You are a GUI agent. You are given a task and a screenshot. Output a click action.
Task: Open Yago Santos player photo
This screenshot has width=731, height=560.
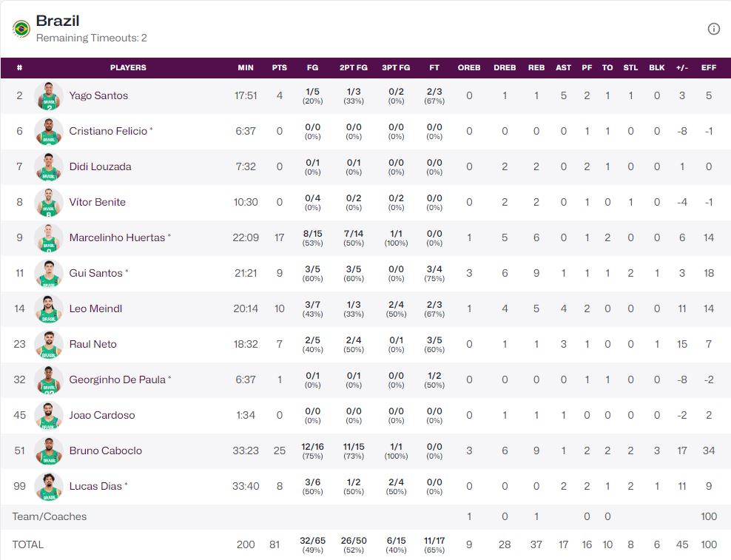[49, 96]
